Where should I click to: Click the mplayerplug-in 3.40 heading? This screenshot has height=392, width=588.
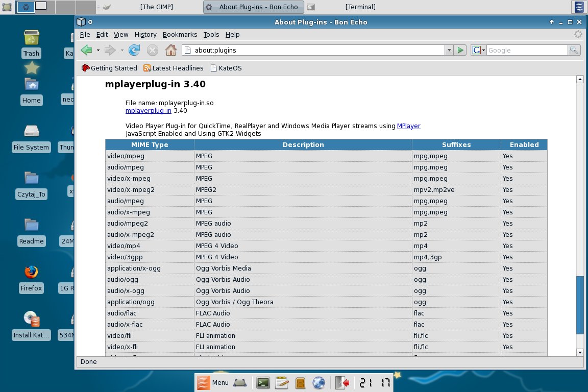[x=155, y=84]
